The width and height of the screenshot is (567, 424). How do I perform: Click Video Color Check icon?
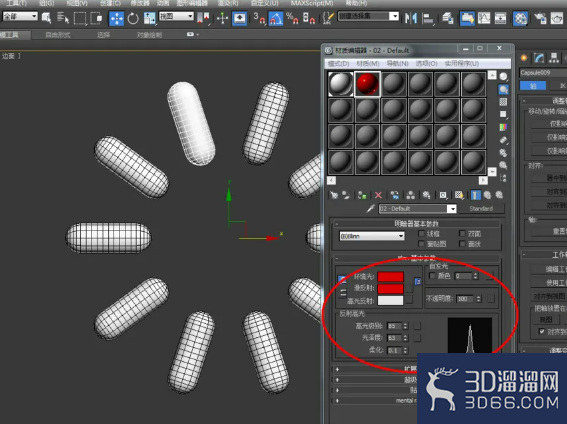[503, 127]
